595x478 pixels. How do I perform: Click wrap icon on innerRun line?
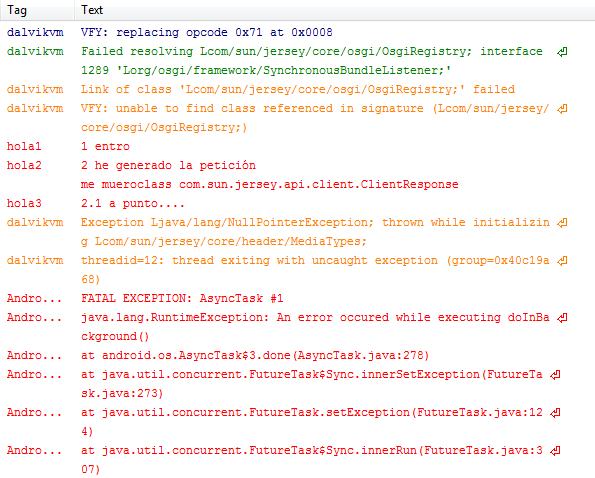[x=555, y=451]
